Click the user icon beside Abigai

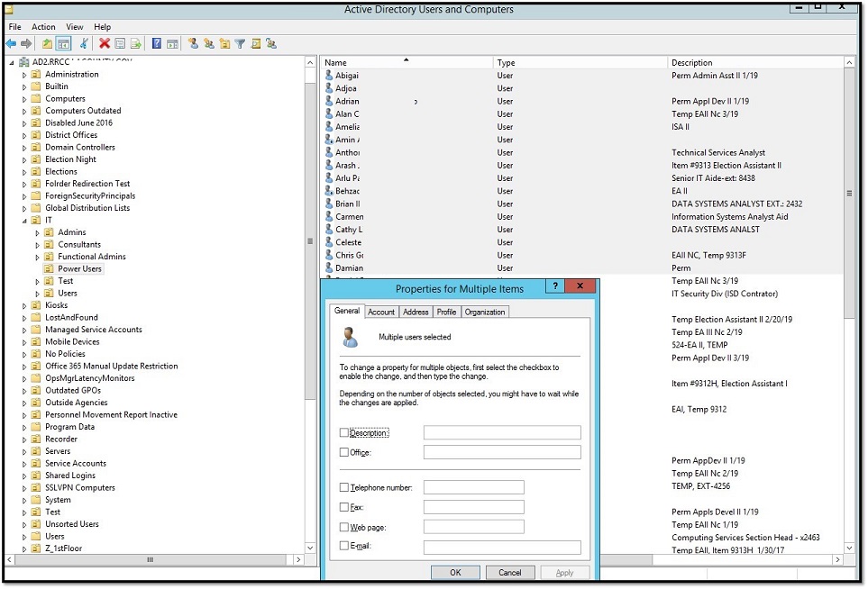[329, 76]
